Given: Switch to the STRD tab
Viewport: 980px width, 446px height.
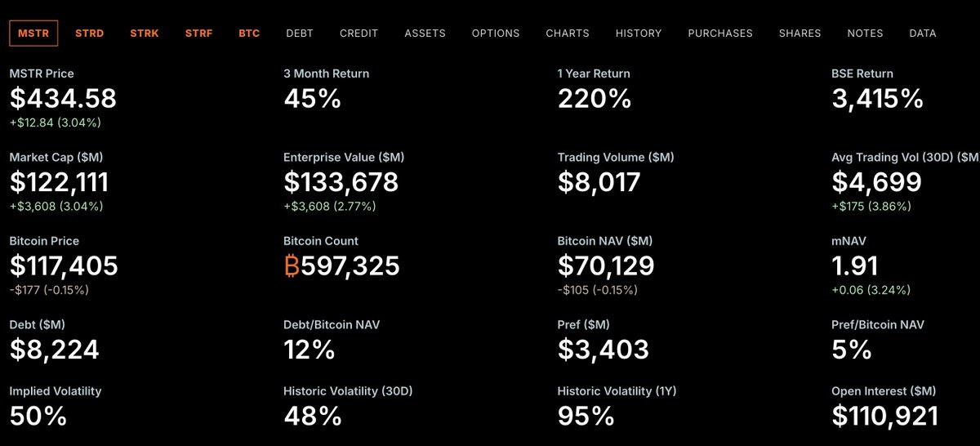Looking at the screenshot, I should tap(89, 33).
